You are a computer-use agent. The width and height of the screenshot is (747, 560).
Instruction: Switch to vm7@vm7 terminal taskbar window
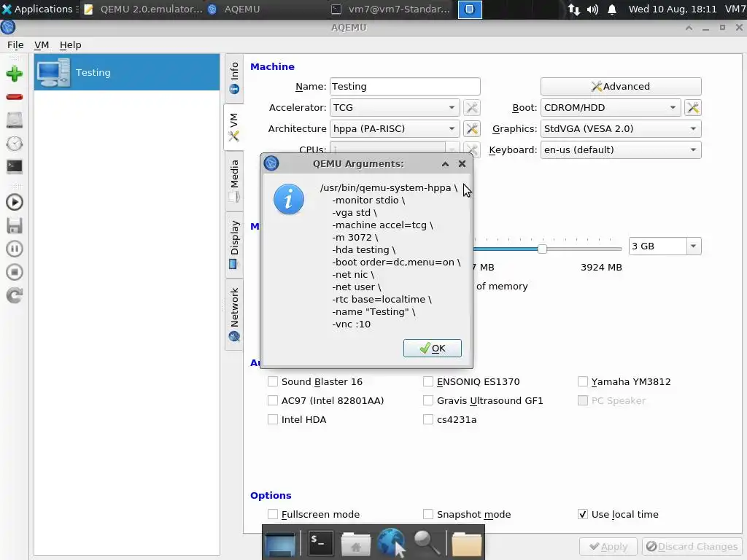tap(391, 9)
